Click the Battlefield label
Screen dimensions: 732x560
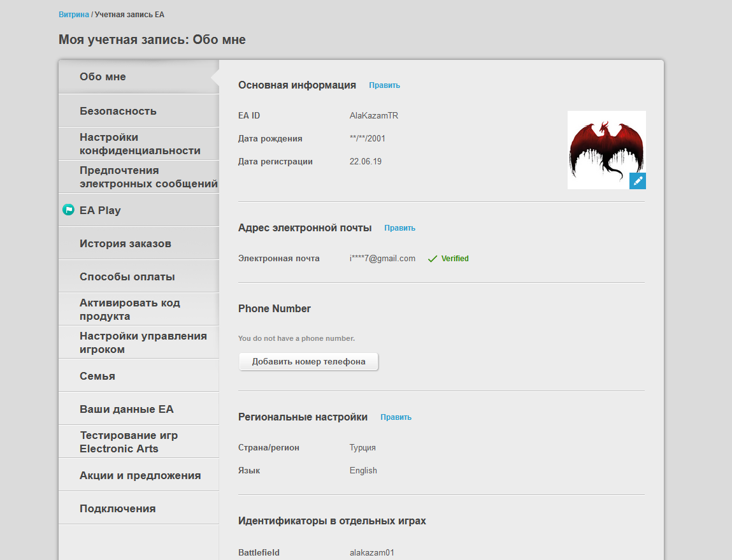pos(259,552)
